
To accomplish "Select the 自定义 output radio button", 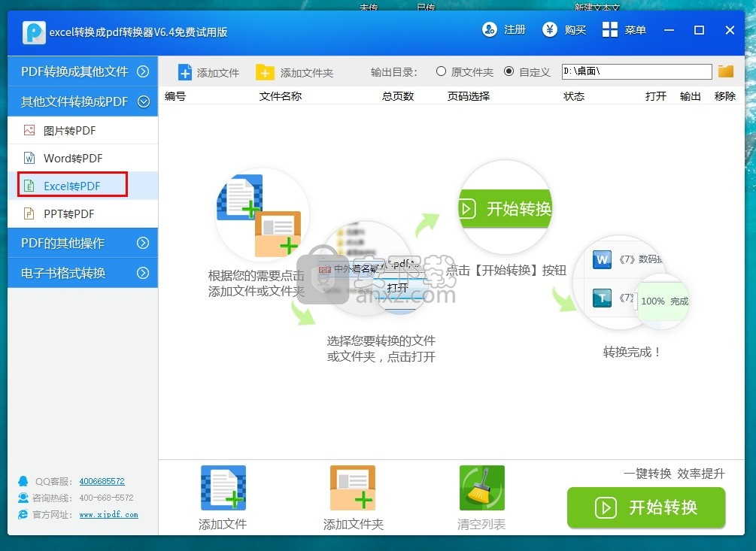I will click(x=509, y=71).
